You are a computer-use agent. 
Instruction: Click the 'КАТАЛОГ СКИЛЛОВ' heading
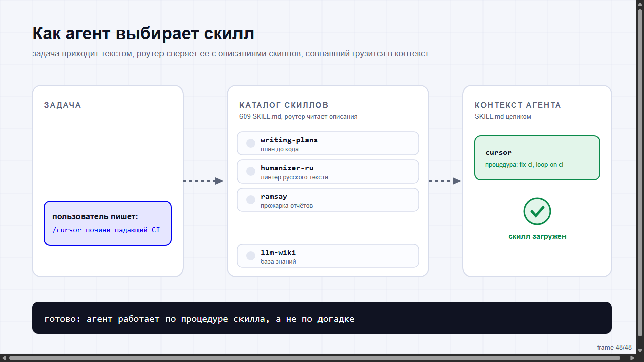click(284, 105)
